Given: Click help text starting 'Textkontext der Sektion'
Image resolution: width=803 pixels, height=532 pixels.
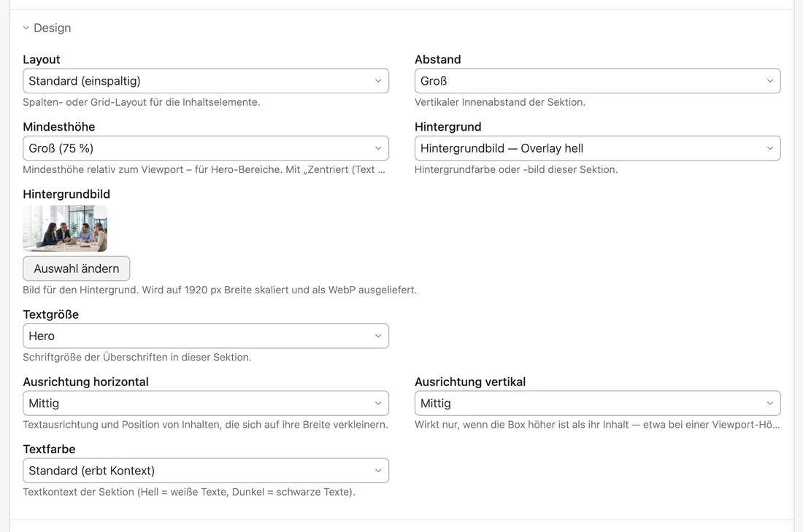Looking at the screenshot, I should (x=189, y=492).
